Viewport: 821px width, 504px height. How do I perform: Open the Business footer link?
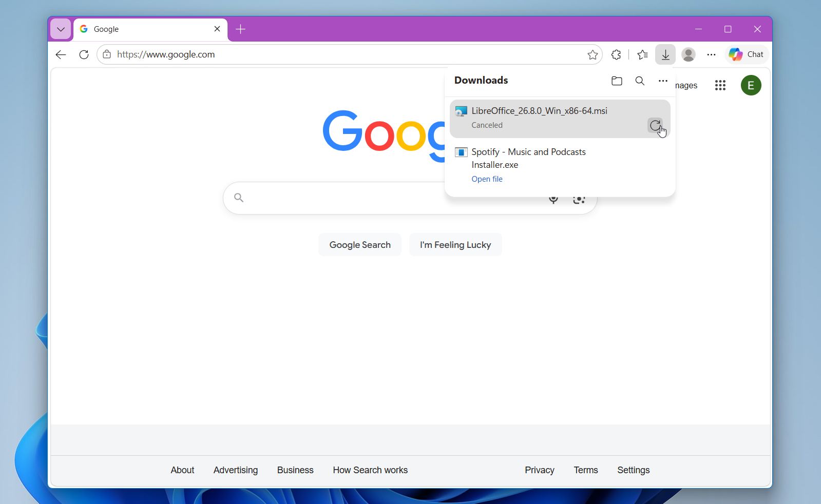tap(295, 470)
